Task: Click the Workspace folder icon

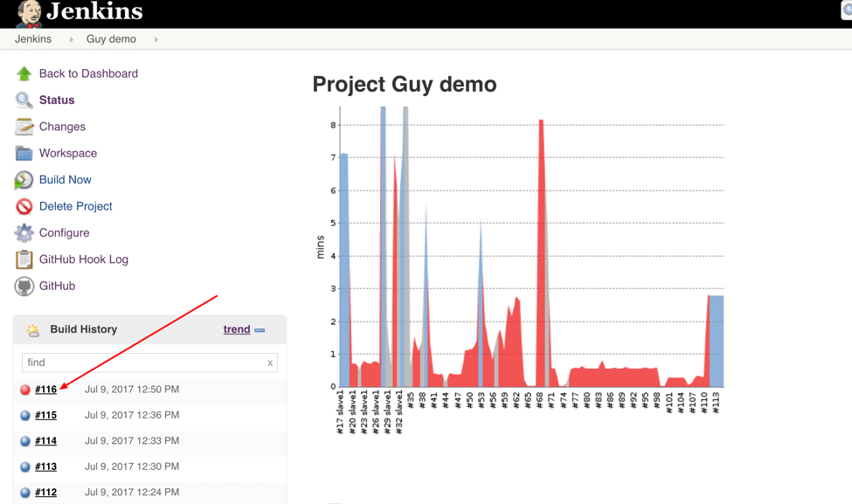Action: 24,153
